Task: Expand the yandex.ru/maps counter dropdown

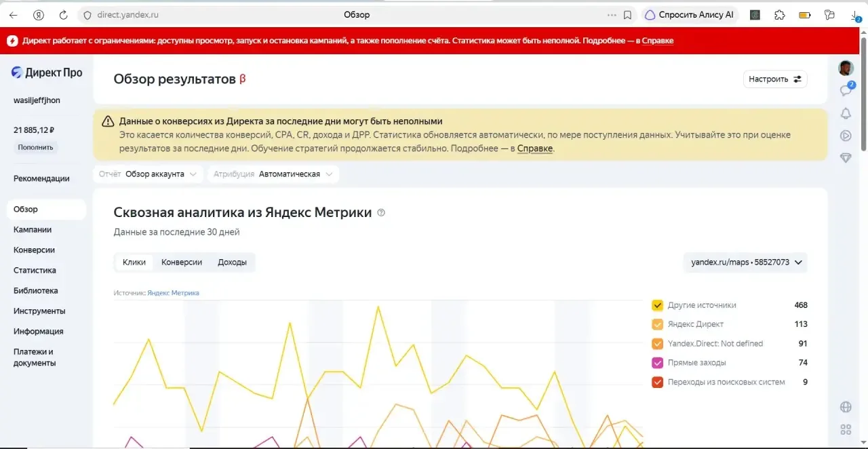Action: [746, 262]
